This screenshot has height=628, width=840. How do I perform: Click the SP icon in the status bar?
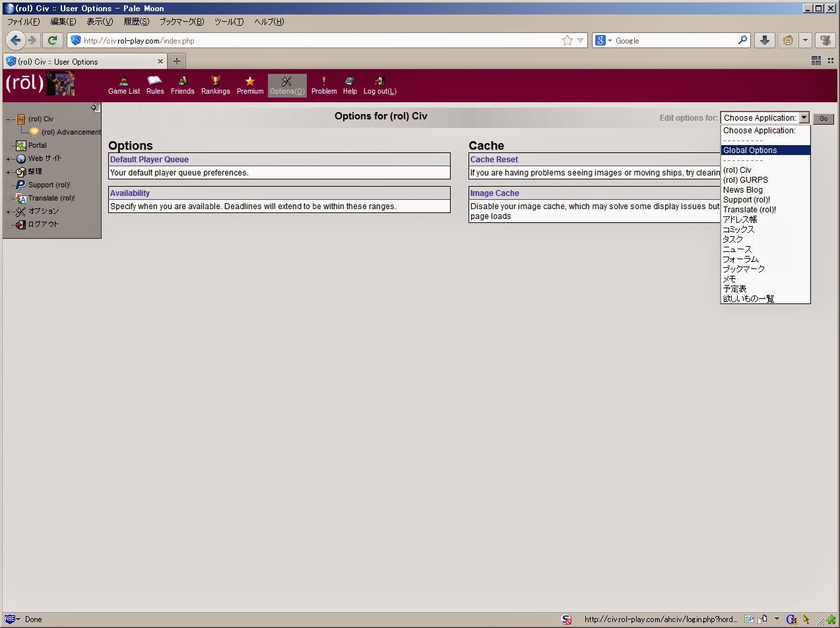tap(749, 619)
